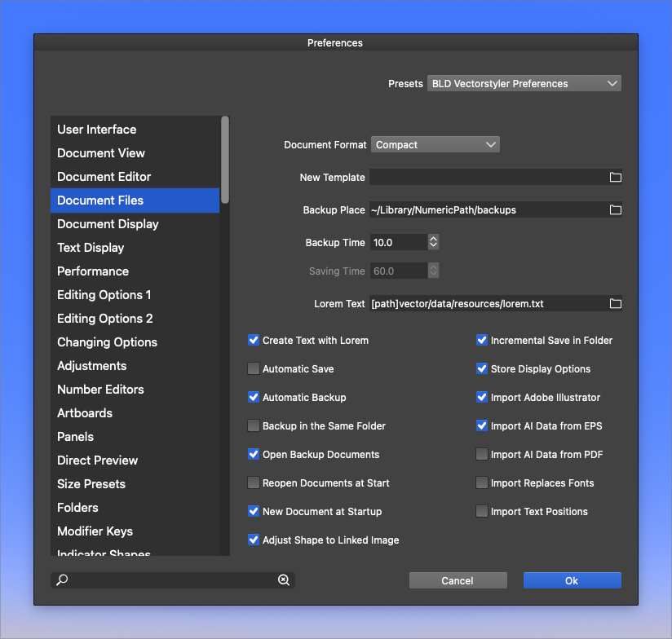Select User Interface in the category list
This screenshot has width=672, height=639.
[x=97, y=130]
